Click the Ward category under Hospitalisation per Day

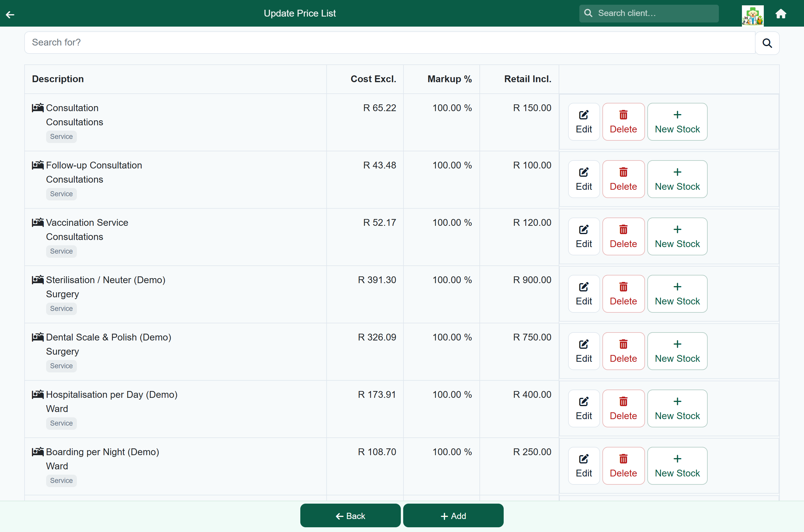pos(57,409)
